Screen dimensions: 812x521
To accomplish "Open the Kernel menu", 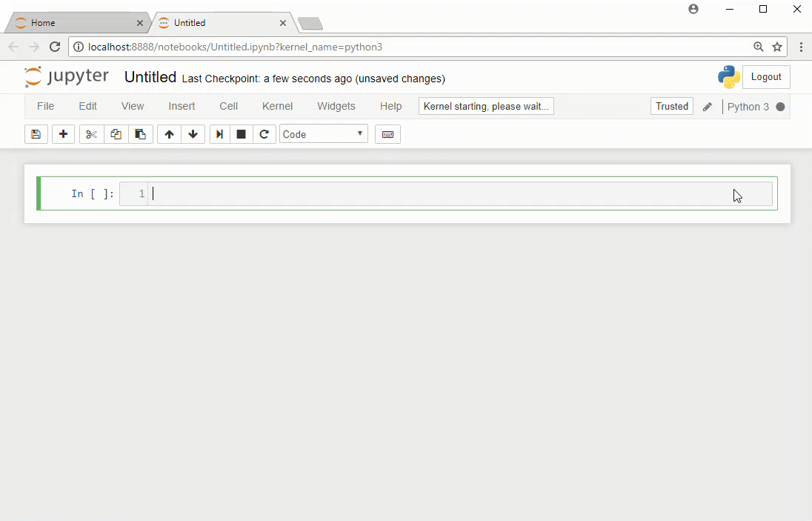I will click(277, 106).
